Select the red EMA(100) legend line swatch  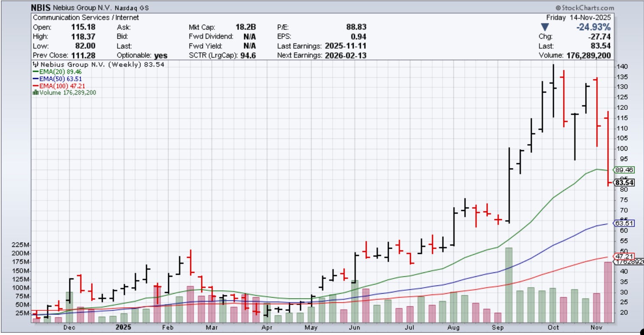(x=36, y=85)
